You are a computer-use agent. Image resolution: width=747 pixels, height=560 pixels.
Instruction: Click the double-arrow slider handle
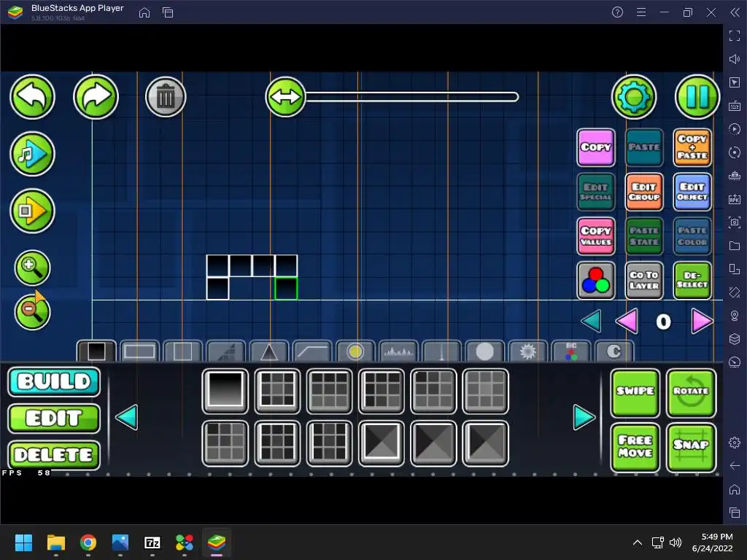[x=285, y=97]
